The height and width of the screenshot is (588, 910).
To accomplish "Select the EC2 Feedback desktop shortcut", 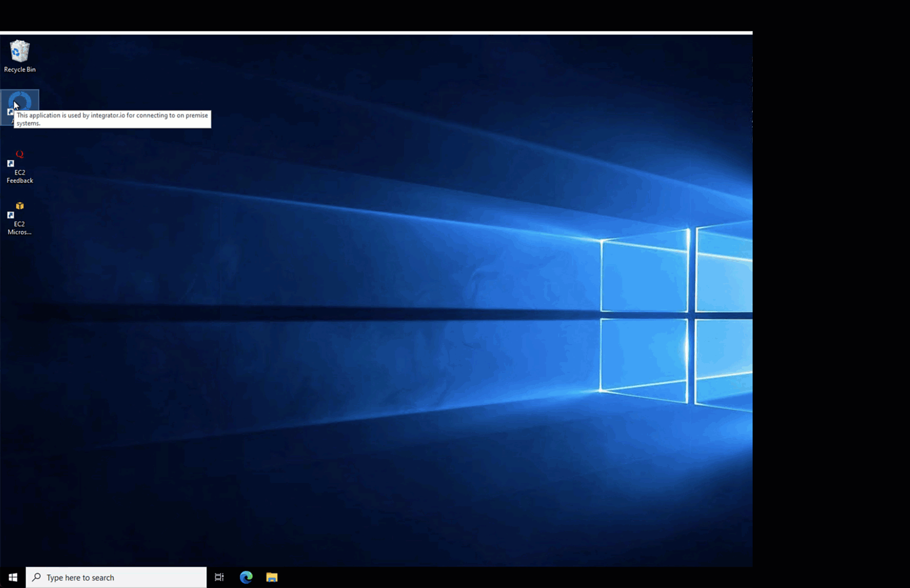I will (x=20, y=167).
